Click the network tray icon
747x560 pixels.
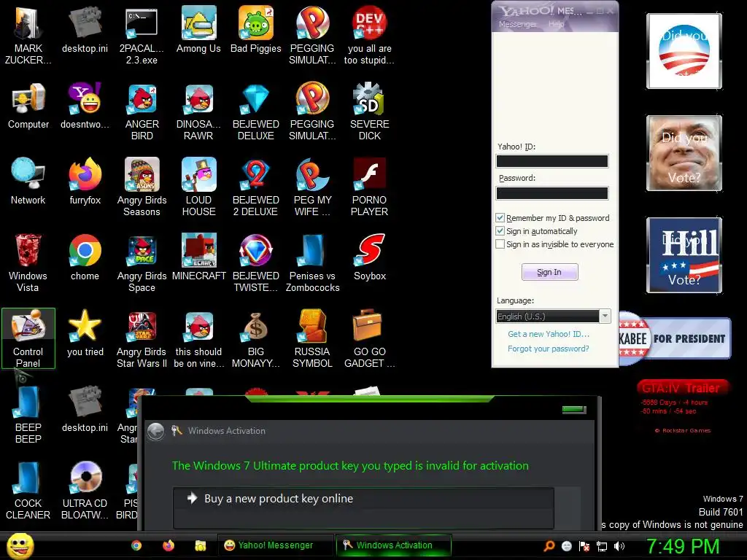pyautogui.click(x=602, y=546)
